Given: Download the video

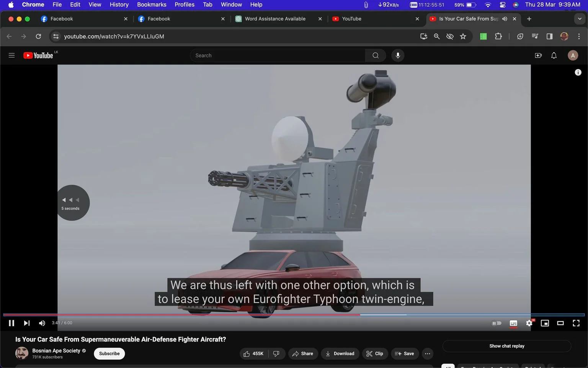Looking at the screenshot, I should point(340,354).
